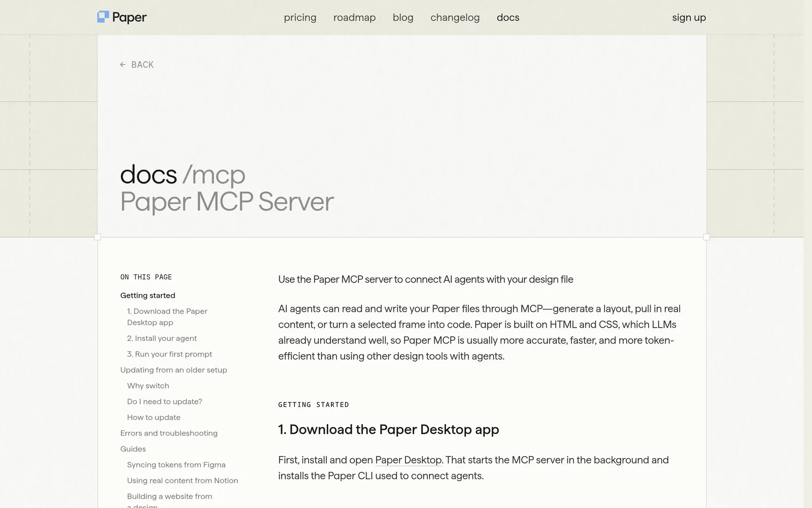The image size is (812, 508).
Task: Click the GETTING STARTED section label
Action: pos(314,404)
